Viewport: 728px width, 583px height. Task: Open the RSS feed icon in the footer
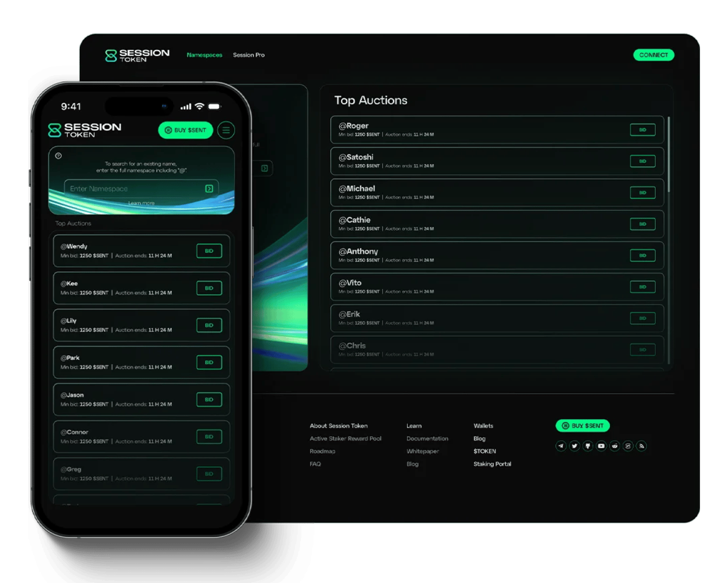[x=642, y=446]
